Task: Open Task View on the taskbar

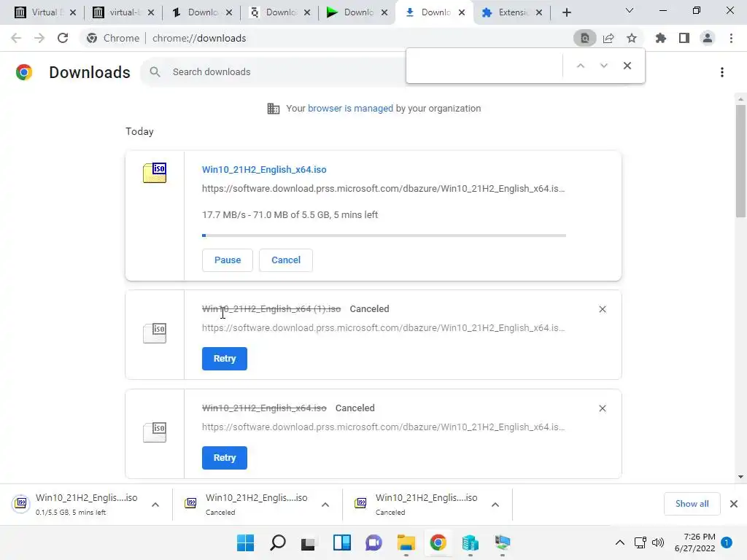Action: click(x=309, y=542)
